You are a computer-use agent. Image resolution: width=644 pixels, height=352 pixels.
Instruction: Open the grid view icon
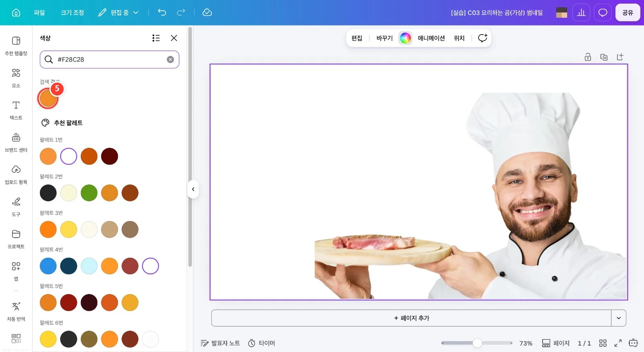(x=603, y=343)
